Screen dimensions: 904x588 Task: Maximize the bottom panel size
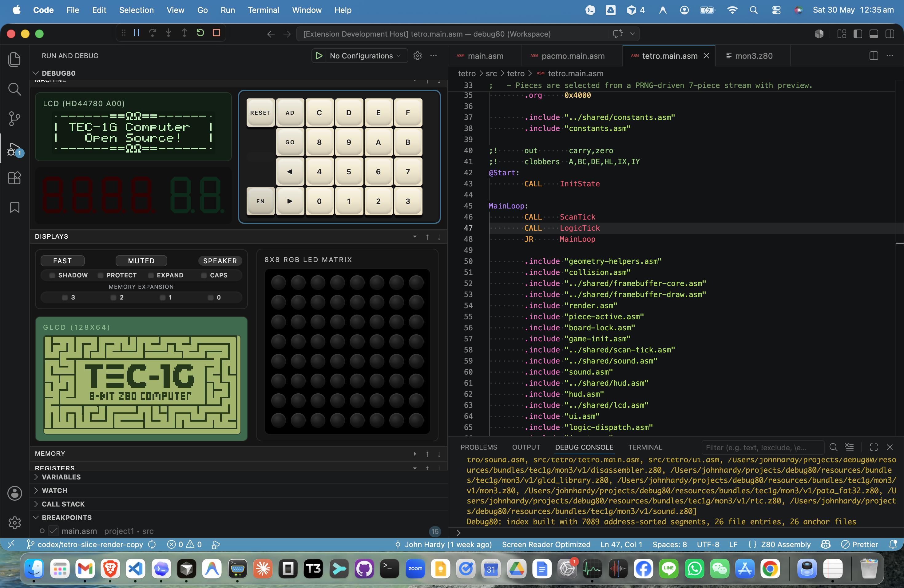pyautogui.click(x=874, y=447)
